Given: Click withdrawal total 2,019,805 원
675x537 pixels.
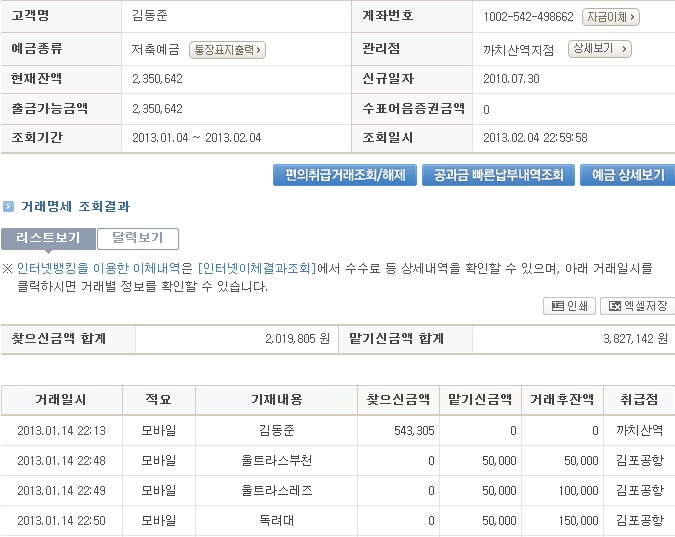Looking at the screenshot, I should [x=297, y=339].
